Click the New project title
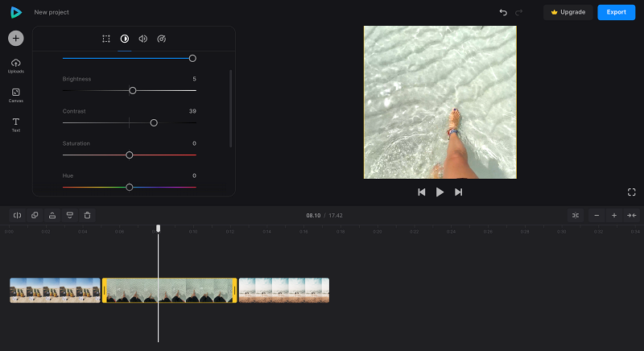Screen dimensions: 644x351 point(52,12)
